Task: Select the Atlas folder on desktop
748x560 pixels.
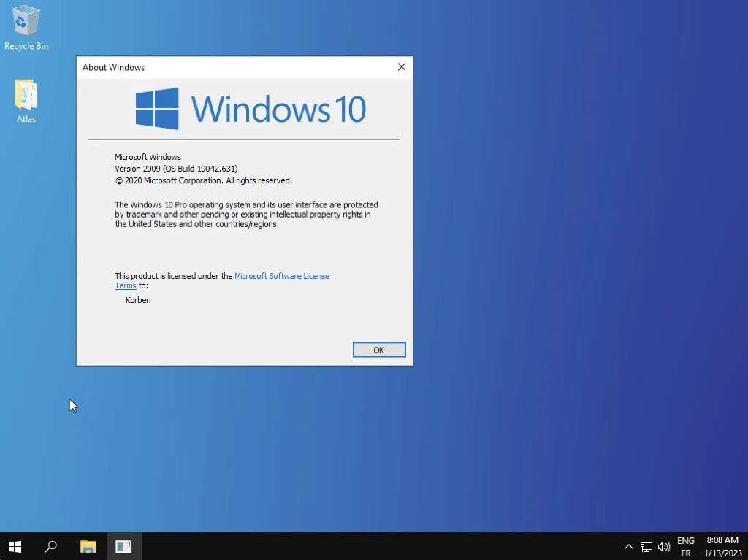Action: click(26, 101)
